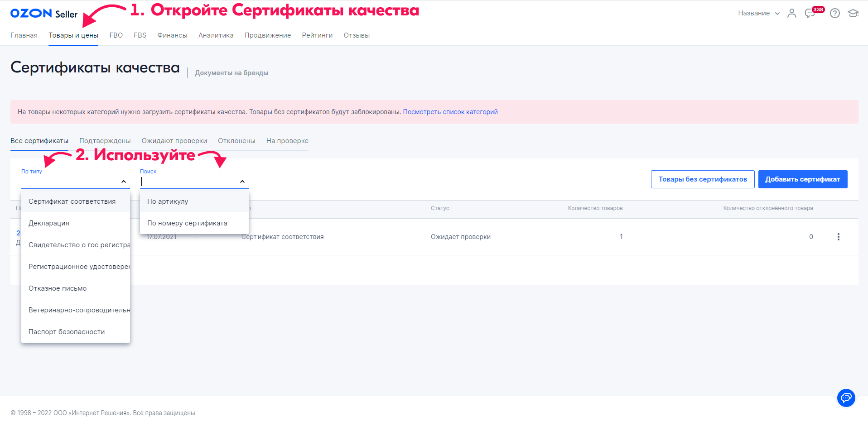Click 'Добавить сертификат' button
The height and width of the screenshot is (426, 868).
802,179
